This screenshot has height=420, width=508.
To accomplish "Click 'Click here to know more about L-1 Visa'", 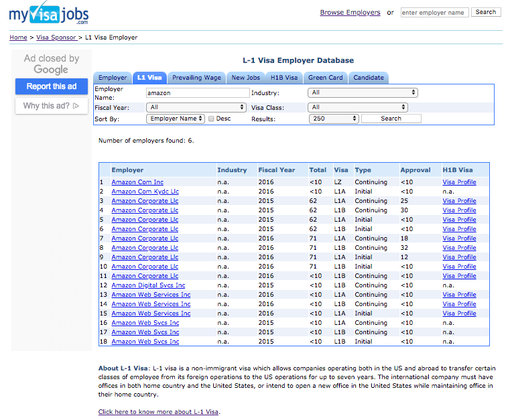I will coord(158,411).
